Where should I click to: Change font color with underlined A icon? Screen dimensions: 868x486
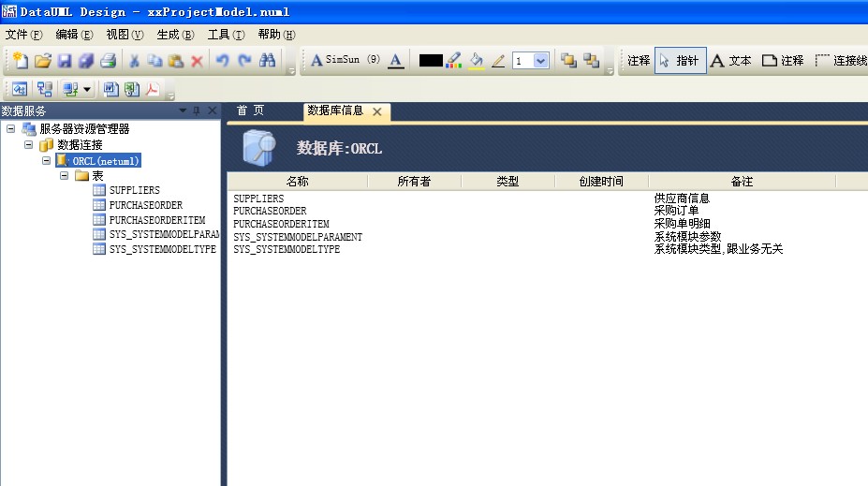point(395,60)
